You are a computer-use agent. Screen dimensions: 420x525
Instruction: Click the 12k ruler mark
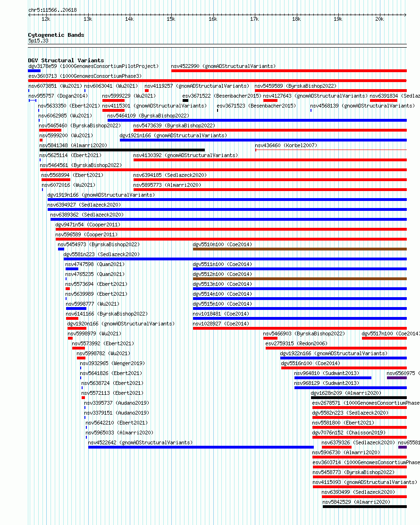46,19
